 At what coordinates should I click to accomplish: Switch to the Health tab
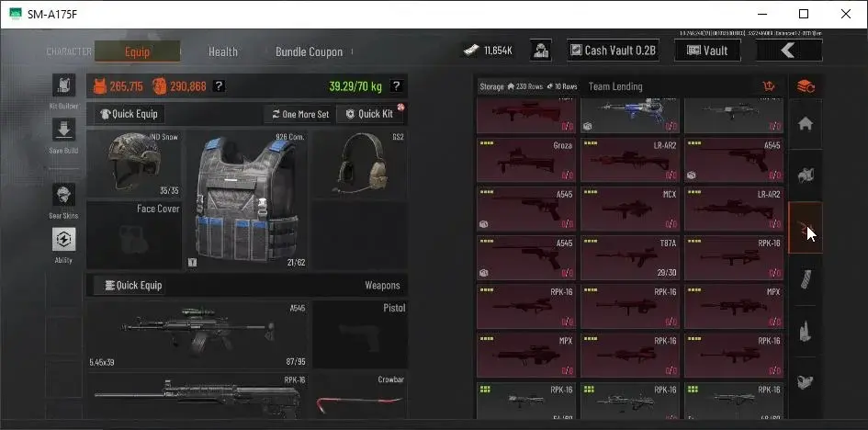(223, 51)
